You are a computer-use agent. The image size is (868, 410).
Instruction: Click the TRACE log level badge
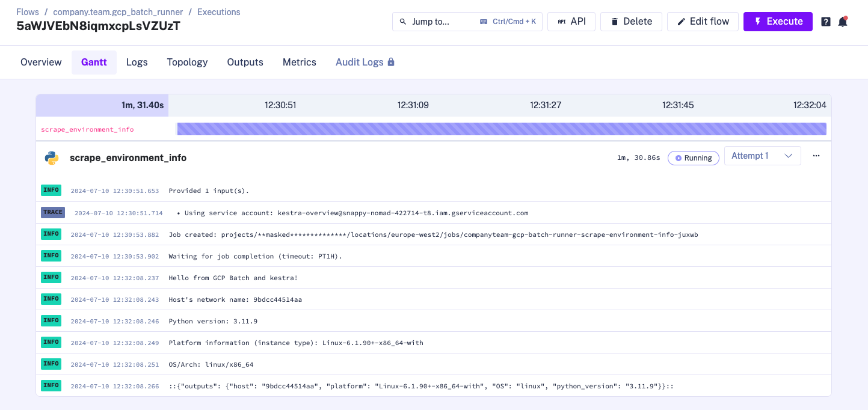[x=53, y=212]
